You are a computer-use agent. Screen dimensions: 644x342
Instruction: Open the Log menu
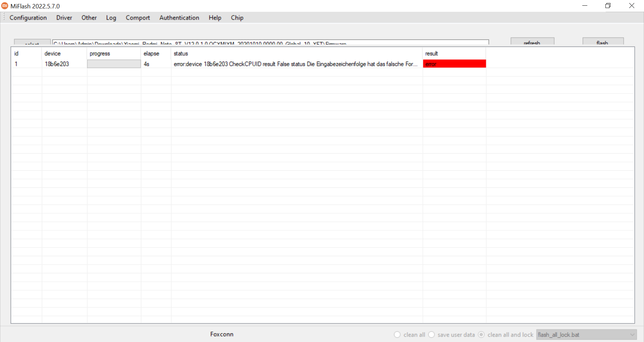coord(111,18)
